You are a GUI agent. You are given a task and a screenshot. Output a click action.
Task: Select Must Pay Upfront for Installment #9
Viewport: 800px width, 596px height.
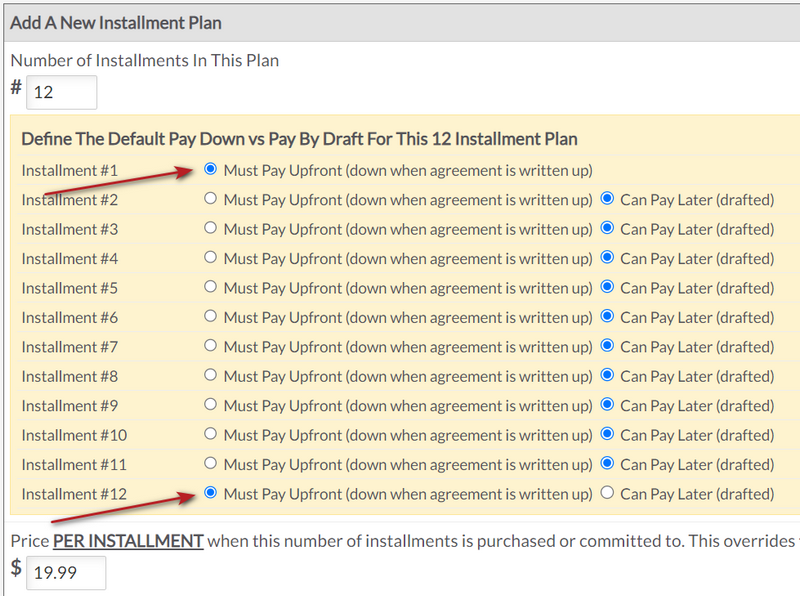tap(209, 405)
